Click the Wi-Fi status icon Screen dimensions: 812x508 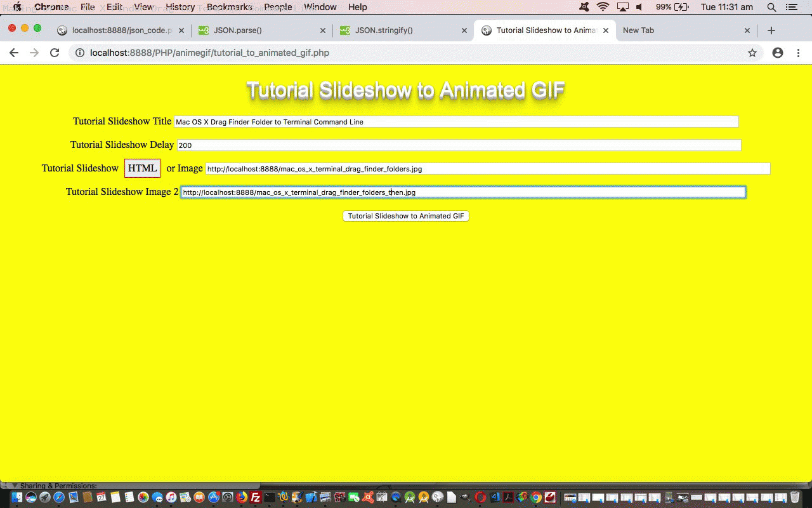pos(601,7)
